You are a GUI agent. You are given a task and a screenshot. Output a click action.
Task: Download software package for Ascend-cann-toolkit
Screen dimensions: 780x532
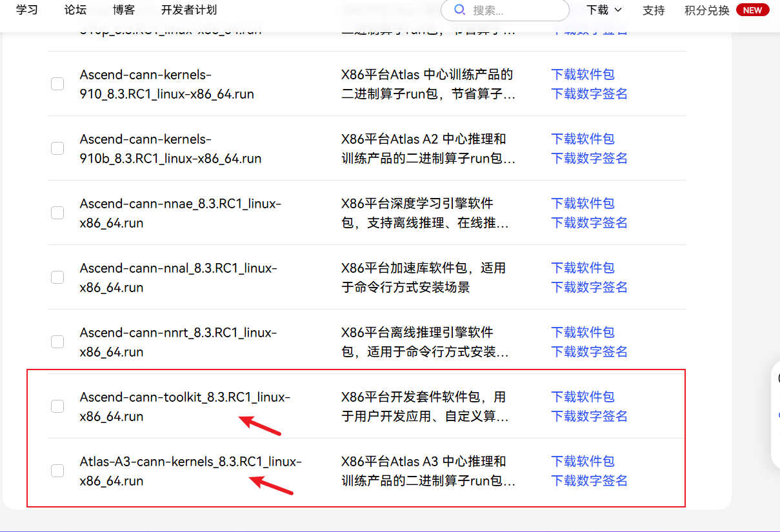pyautogui.click(x=583, y=397)
